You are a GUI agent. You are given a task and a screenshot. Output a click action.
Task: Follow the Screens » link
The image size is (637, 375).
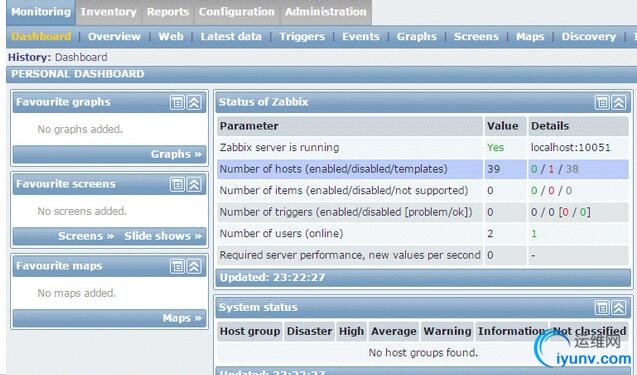point(86,236)
